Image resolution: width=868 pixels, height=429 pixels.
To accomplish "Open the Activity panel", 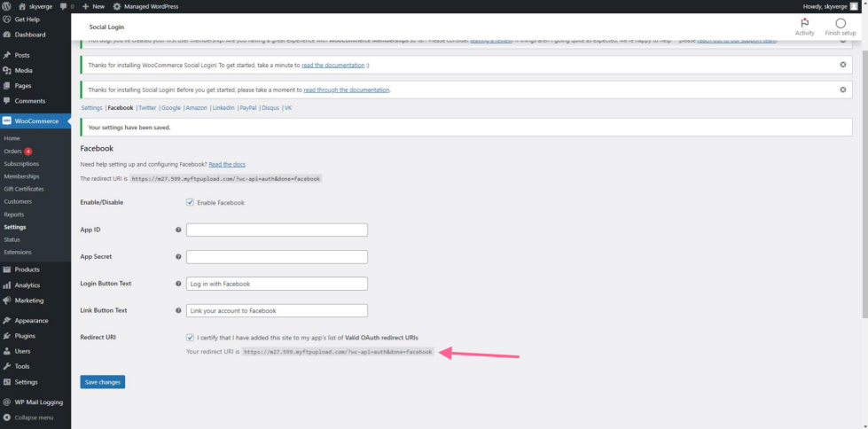I will tap(804, 27).
